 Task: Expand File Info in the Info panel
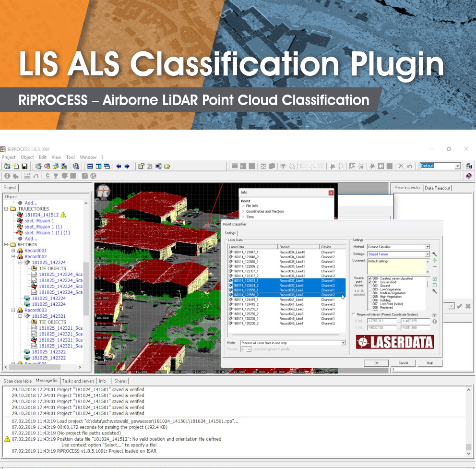pos(243,206)
